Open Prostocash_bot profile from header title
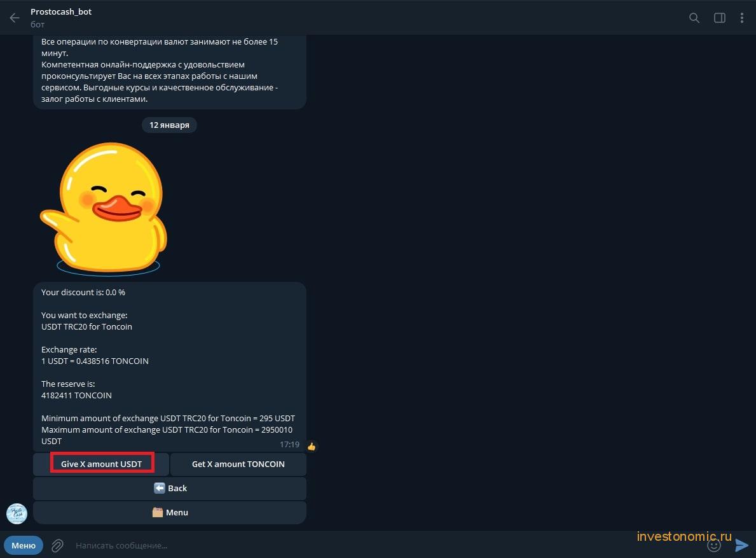 [x=61, y=11]
